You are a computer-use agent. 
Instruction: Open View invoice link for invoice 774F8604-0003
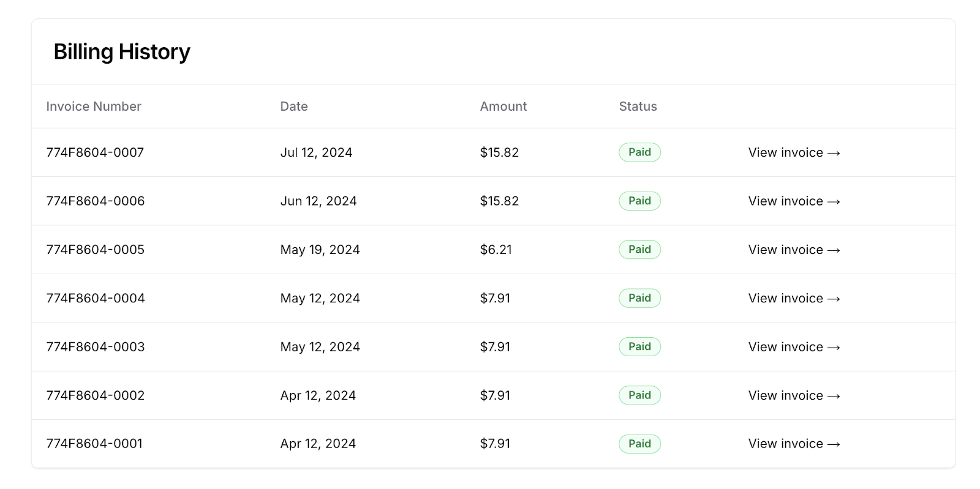pyautogui.click(x=794, y=347)
